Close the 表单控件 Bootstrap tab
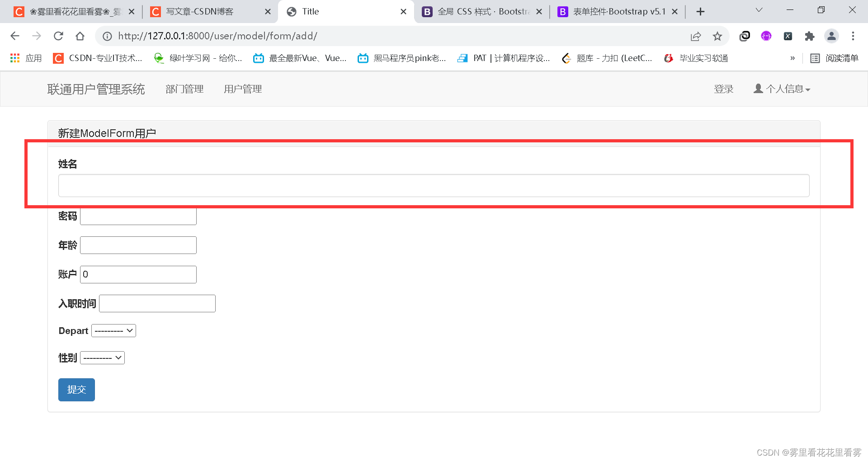The height and width of the screenshot is (461, 868). pyautogui.click(x=675, y=12)
